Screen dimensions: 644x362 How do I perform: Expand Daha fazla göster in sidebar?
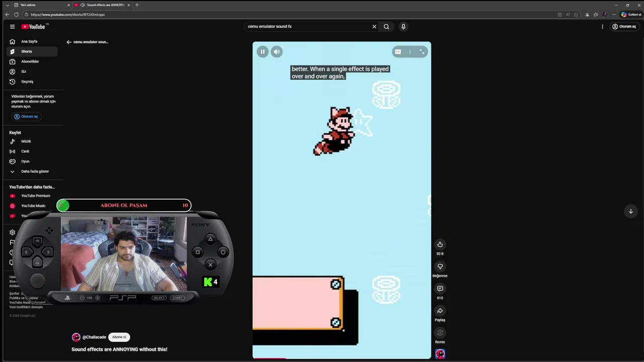click(32, 171)
